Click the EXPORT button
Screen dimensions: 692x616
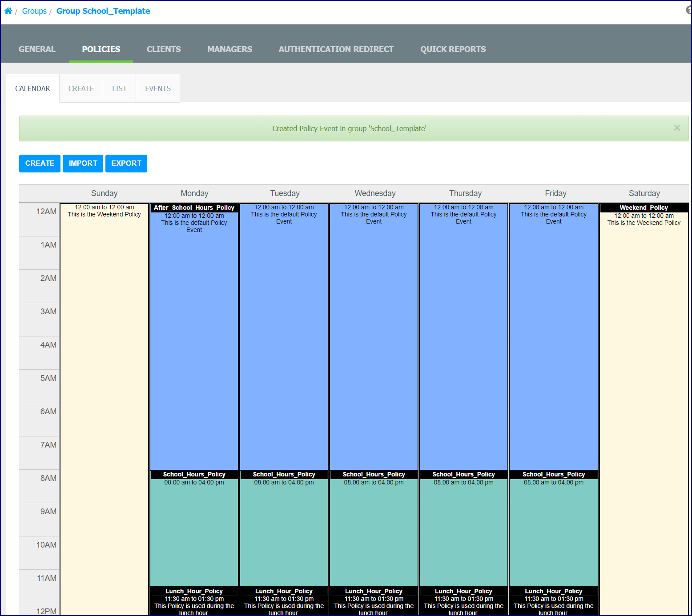coord(126,164)
